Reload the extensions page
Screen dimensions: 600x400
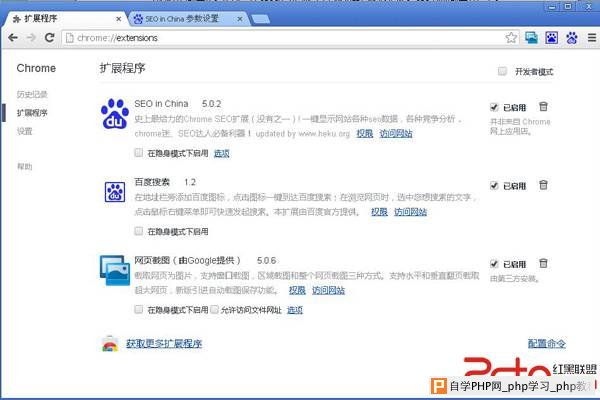point(49,38)
